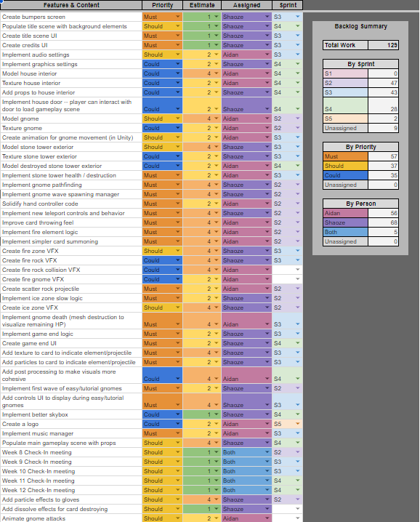The image size is (420, 522).
Task: Open Estimate dropdown for Week 12 Check-In meeting
Action: pyautogui.click(x=217, y=490)
